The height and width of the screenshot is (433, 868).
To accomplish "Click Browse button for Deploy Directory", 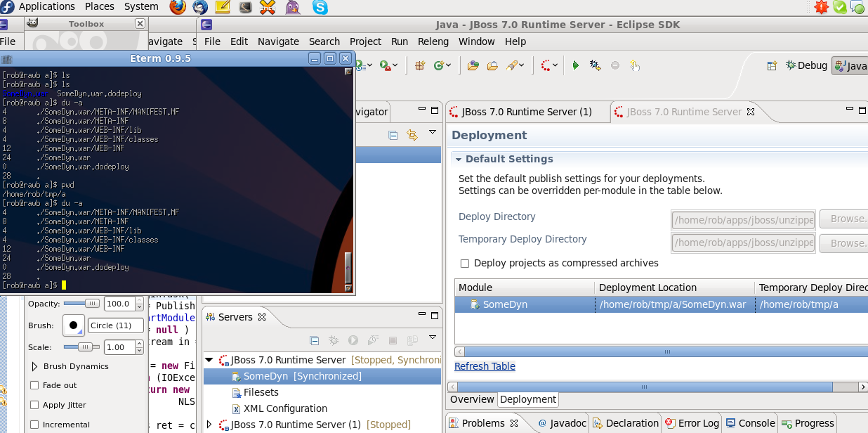I will click(x=844, y=219).
